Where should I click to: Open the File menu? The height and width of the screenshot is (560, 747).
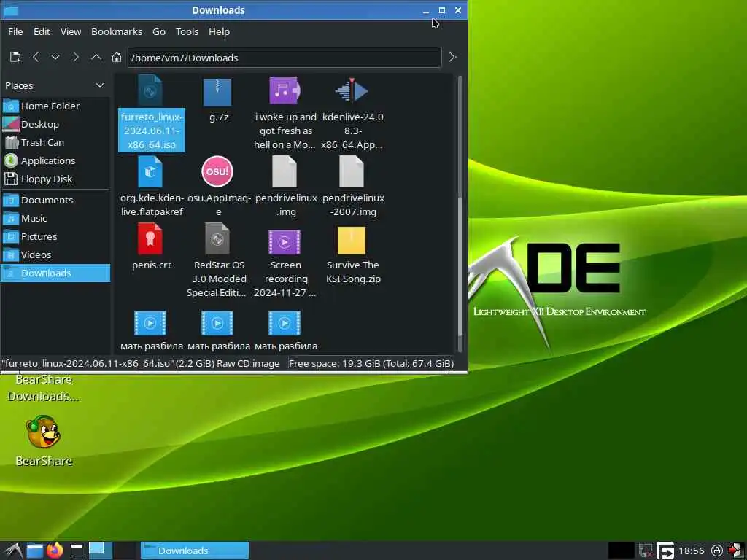coord(15,31)
